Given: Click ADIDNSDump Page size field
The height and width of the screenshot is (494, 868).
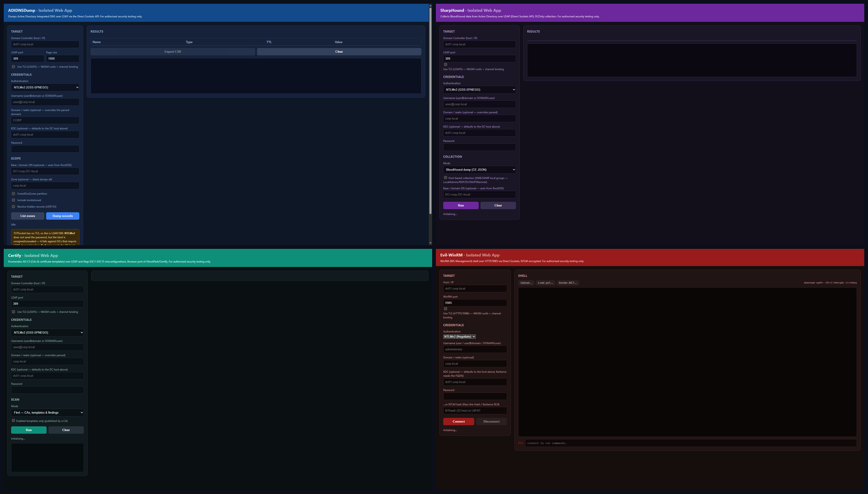Looking at the screenshot, I should (x=62, y=59).
